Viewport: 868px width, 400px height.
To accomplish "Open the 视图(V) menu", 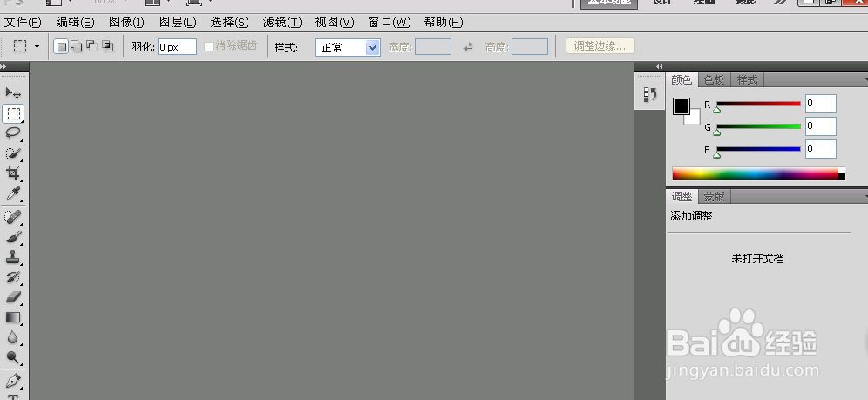I will (335, 23).
